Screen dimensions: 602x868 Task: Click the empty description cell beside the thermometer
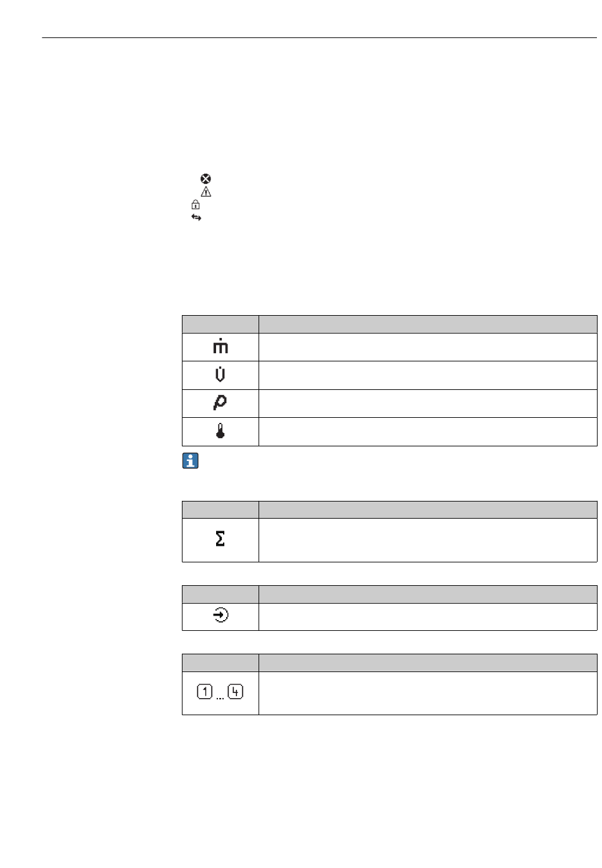[428, 432]
